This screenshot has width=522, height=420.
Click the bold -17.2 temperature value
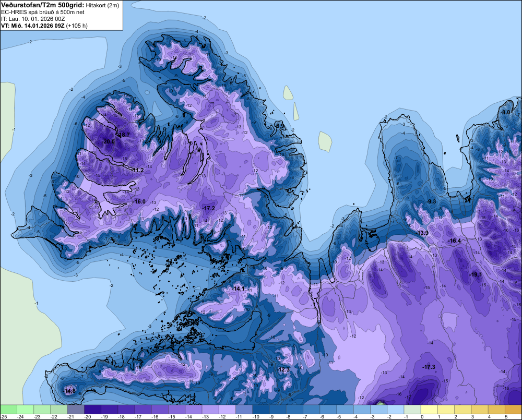click(x=209, y=208)
